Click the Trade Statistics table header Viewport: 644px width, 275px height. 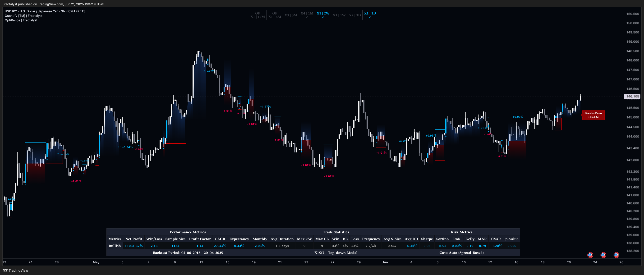[336, 232]
